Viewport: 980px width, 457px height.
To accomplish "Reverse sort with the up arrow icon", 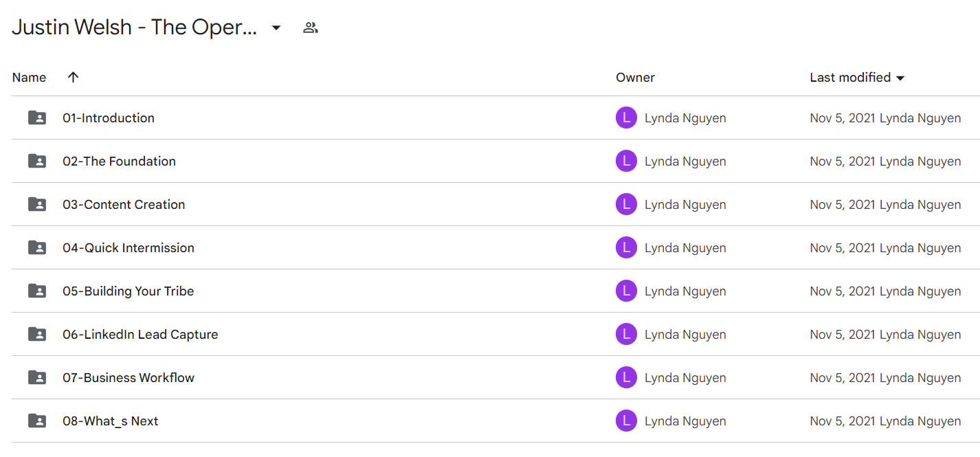I will [74, 77].
